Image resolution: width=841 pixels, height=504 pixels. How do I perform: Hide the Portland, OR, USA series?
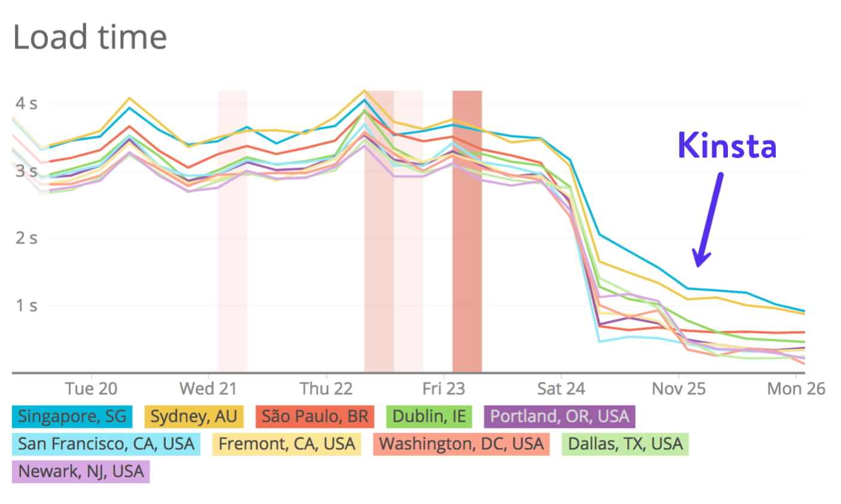click(x=560, y=416)
